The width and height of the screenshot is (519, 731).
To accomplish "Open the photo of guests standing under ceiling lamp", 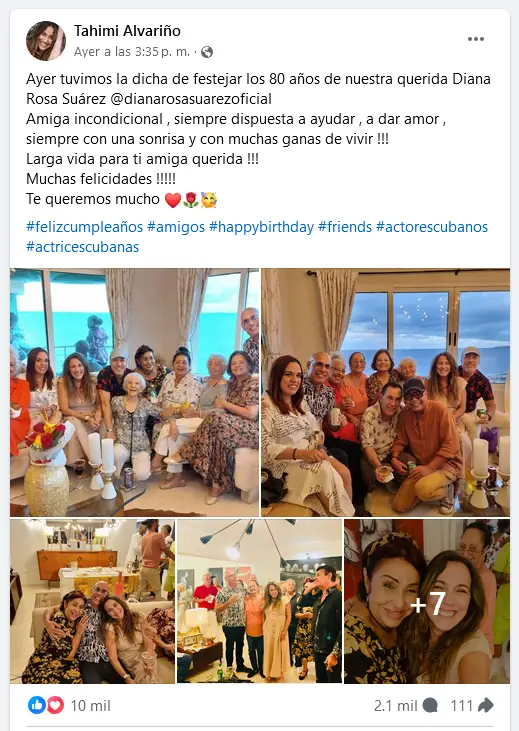I will tap(259, 601).
